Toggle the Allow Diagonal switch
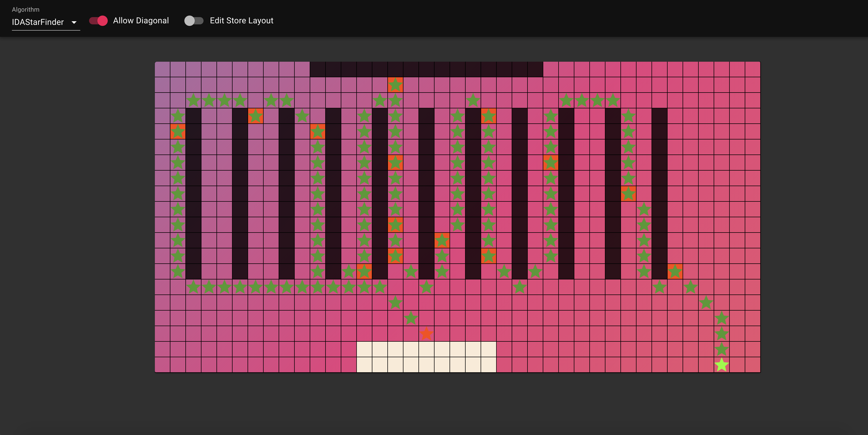Image resolution: width=868 pixels, height=435 pixels. pyautogui.click(x=98, y=21)
